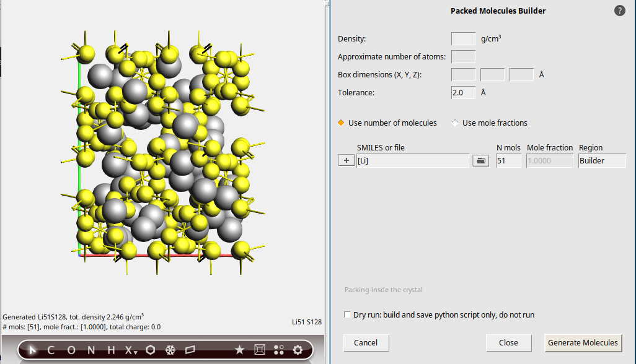Viewport: 636px width, 364px height.
Task: Click the Generate Molecules button
Action: coord(583,343)
